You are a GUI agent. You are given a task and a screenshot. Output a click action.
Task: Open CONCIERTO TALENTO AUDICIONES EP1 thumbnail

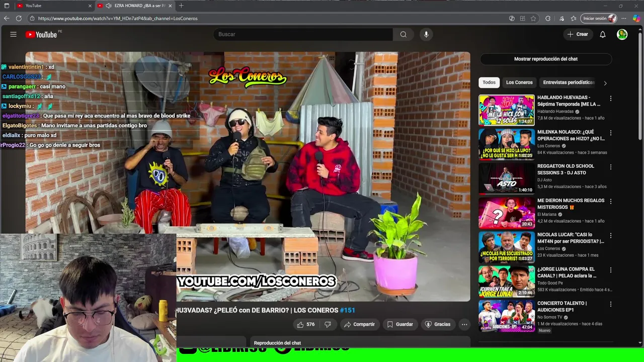506,316
